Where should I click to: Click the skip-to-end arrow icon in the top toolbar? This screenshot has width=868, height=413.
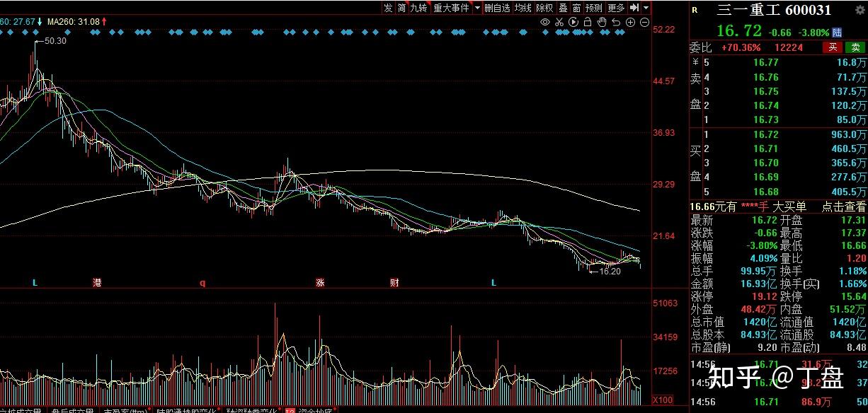click(634, 8)
